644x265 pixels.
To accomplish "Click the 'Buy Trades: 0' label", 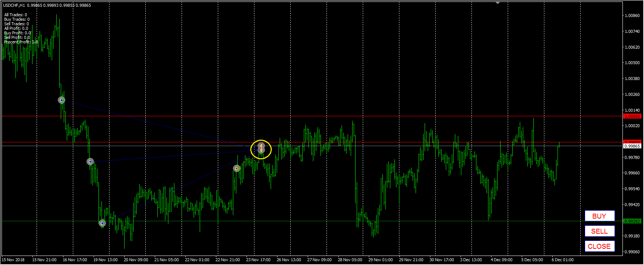I will click(x=17, y=19).
